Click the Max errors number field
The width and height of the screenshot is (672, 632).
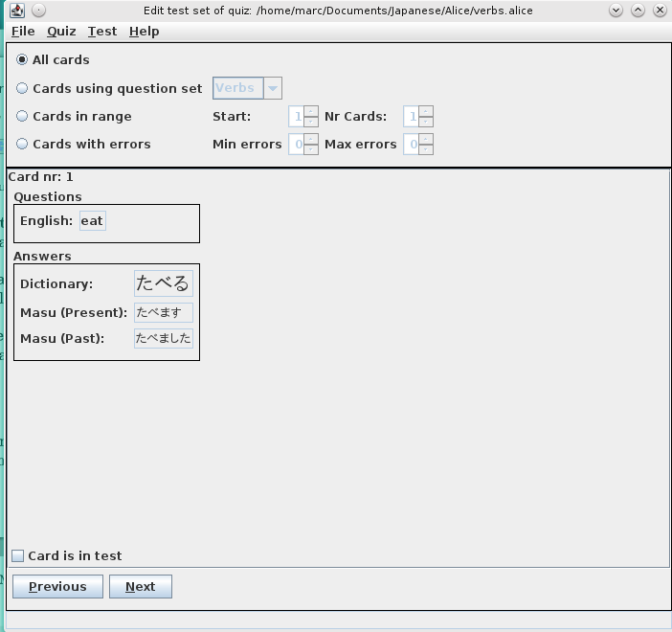coord(411,144)
